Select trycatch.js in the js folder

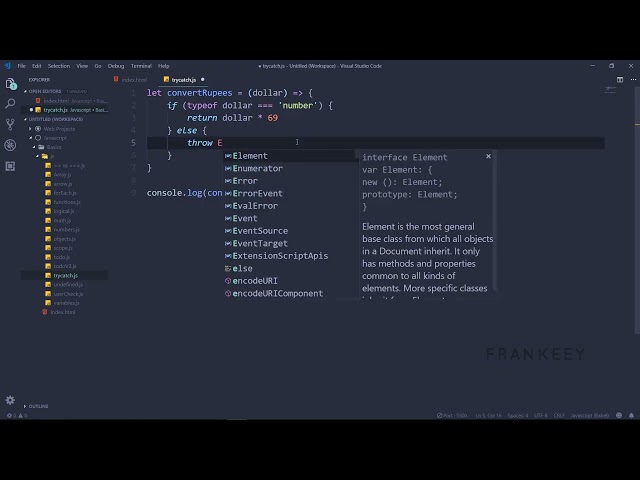click(65, 276)
